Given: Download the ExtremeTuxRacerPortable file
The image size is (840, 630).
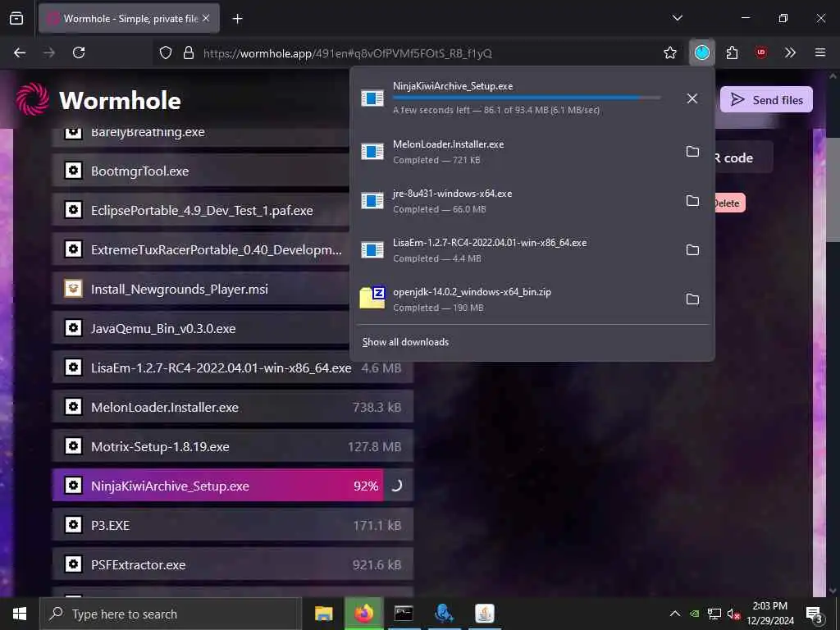Looking at the screenshot, I should pyautogui.click(x=202, y=249).
